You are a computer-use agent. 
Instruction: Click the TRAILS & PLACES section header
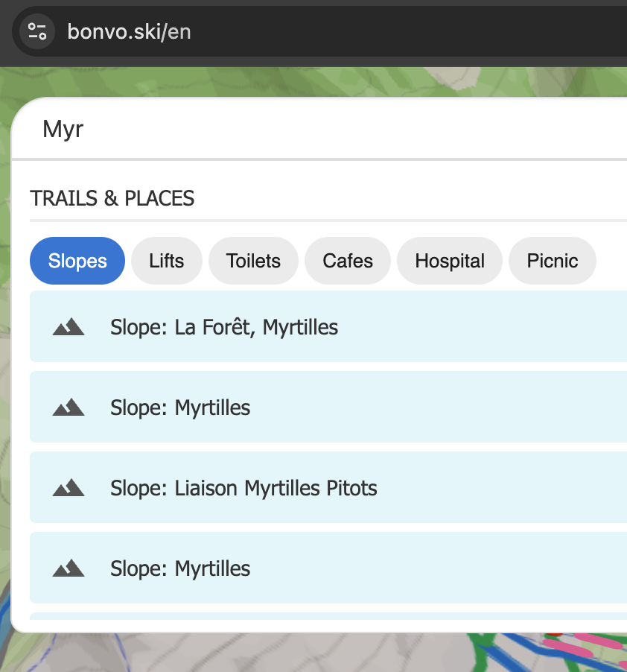coord(112,198)
